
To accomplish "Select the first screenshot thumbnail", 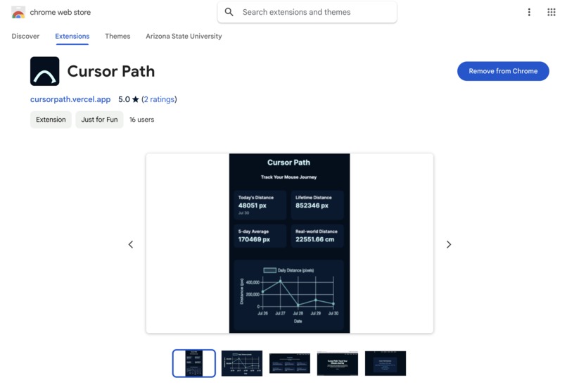I will pos(194,363).
